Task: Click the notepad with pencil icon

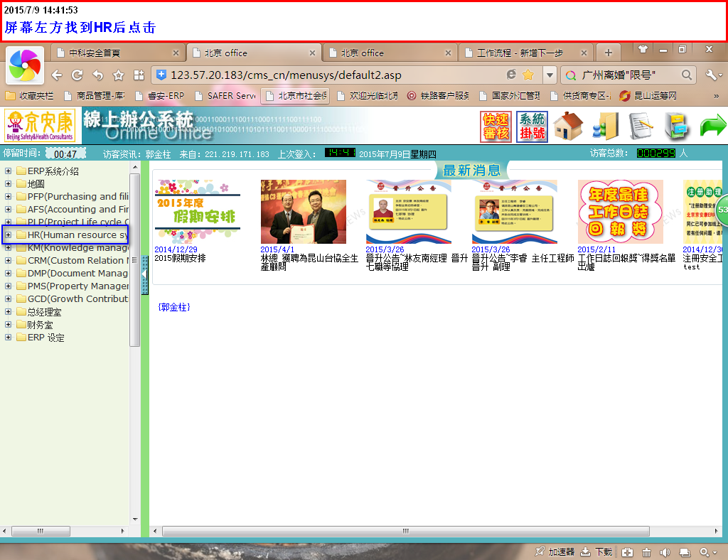Action: tap(641, 126)
